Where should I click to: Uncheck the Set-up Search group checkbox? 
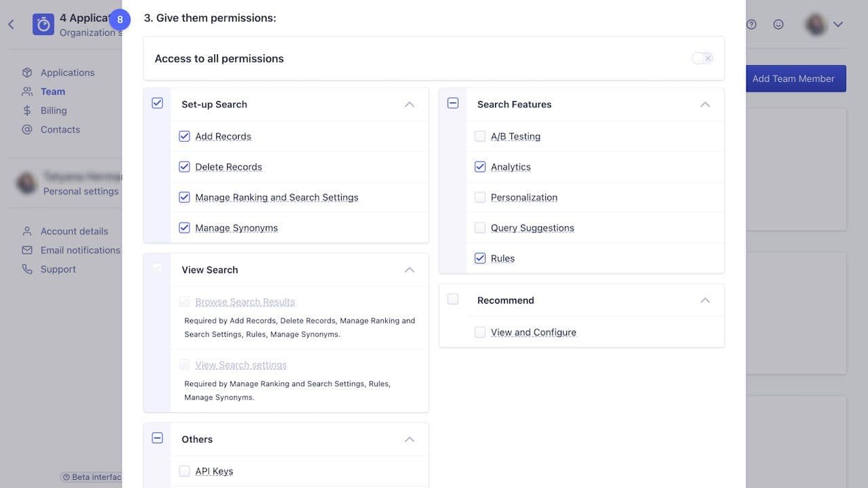[157, 103]
